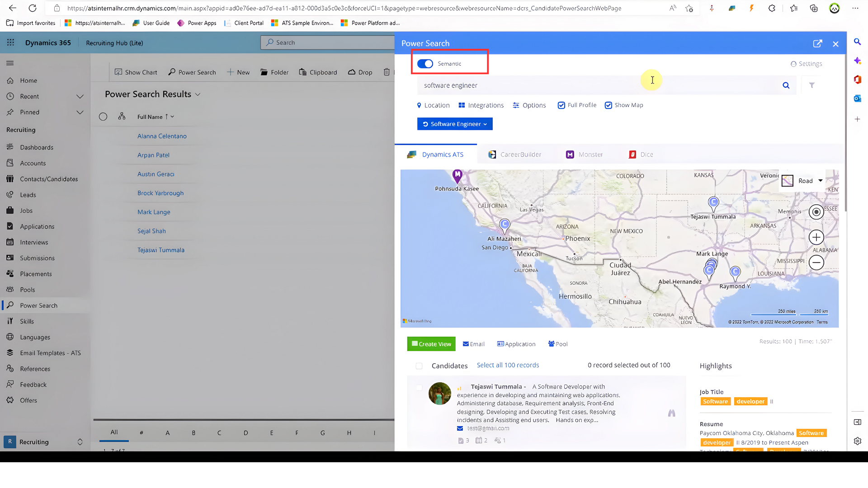The image size is (868, 488).
Task: Click Select all 100 records link
Action: pyautogui.click(x=508, y=365)
